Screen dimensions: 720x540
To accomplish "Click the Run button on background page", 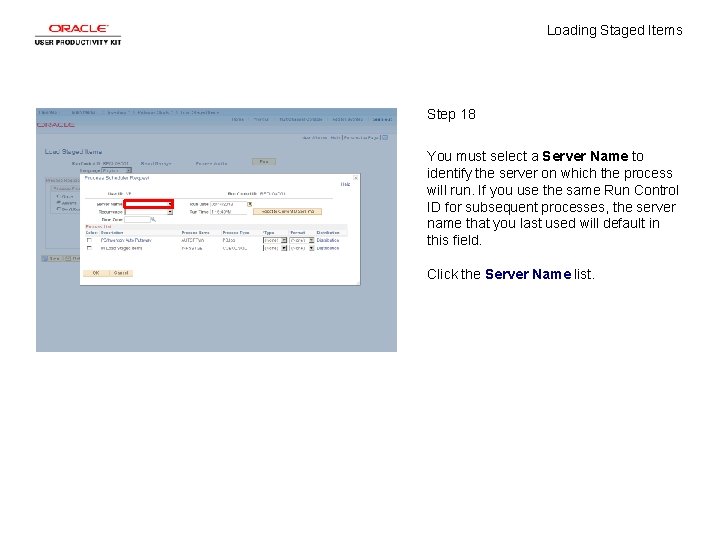I will click(x=264, y=162).
